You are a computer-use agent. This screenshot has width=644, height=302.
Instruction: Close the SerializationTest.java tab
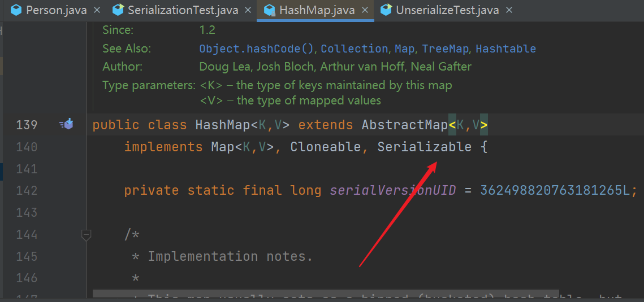point(248,10)
